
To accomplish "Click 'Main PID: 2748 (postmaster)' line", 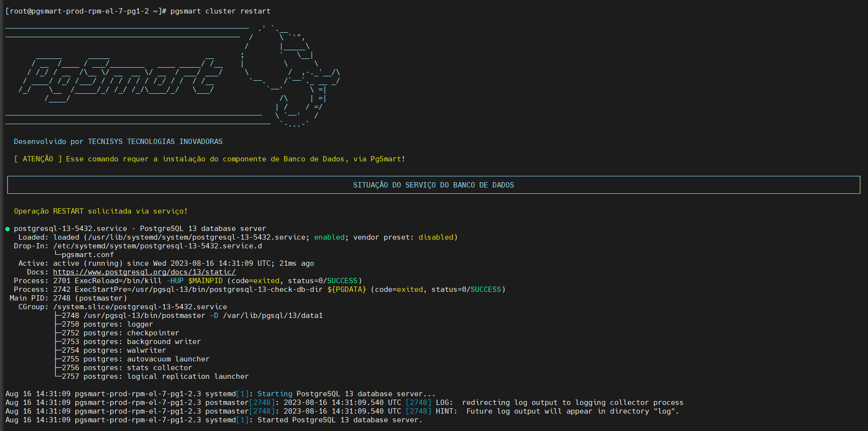I will point(68,298).
